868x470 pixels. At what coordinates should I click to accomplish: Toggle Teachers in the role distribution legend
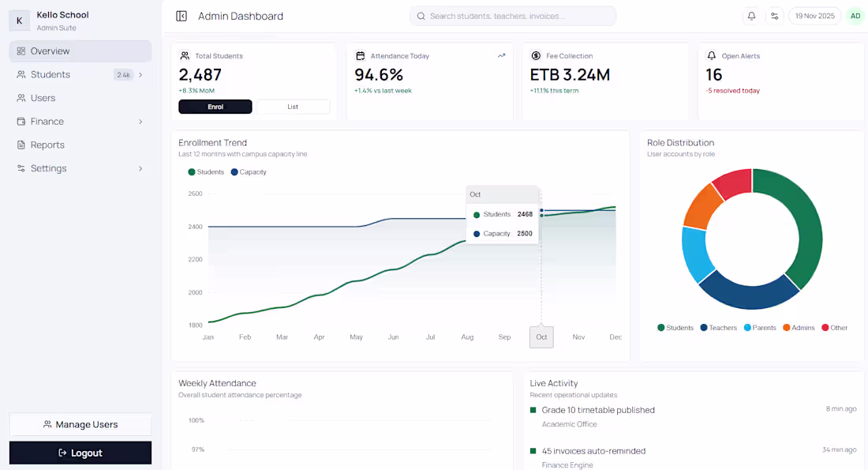click(x=718, y=328)
